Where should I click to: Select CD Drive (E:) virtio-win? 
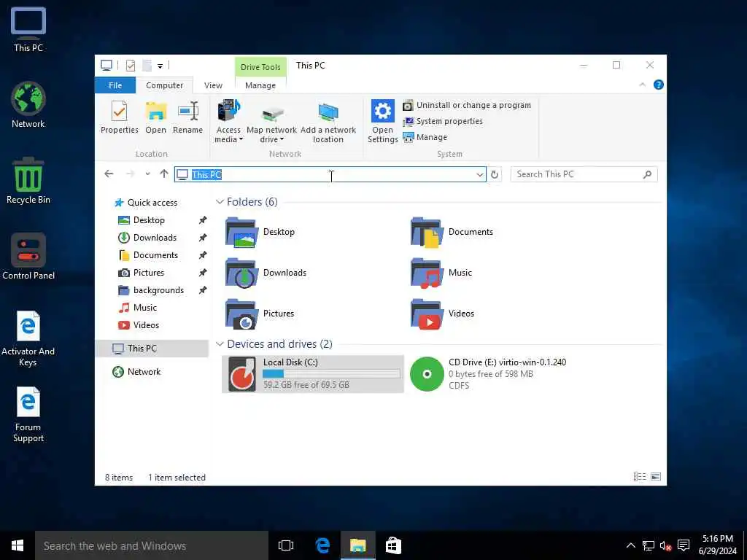tap(488, 374)
